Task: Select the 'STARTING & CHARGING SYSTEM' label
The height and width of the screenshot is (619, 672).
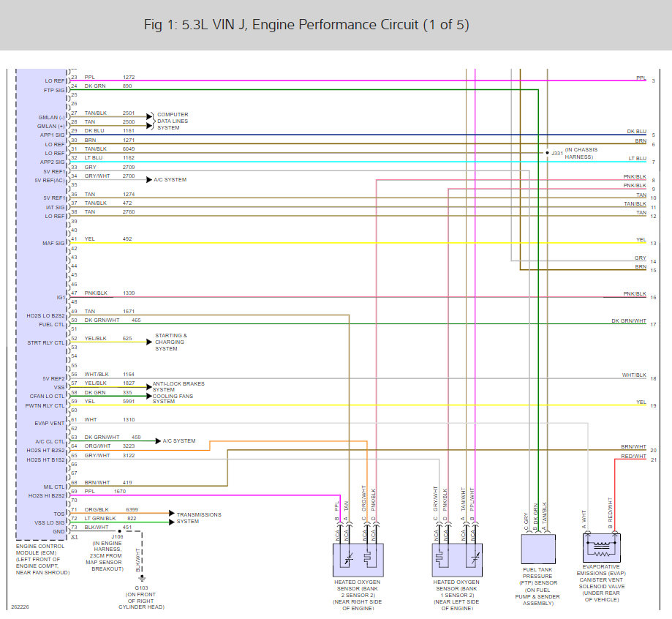Action: 171,342
